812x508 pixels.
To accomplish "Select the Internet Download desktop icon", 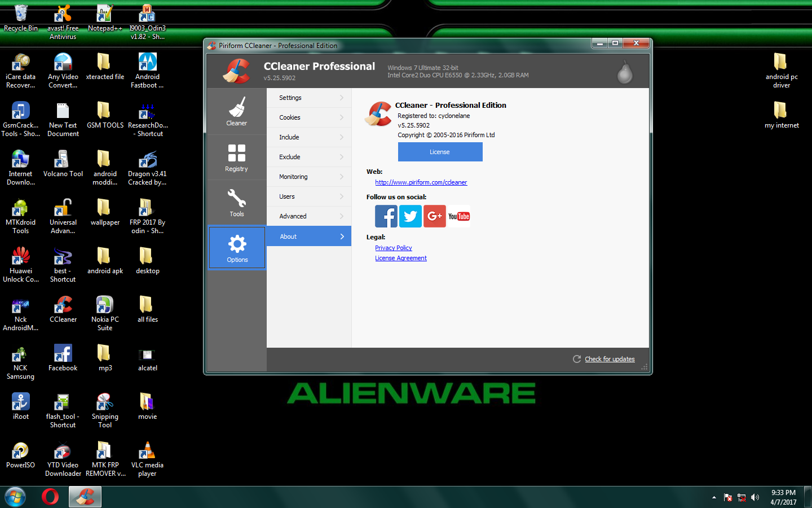I will [21, 168].
